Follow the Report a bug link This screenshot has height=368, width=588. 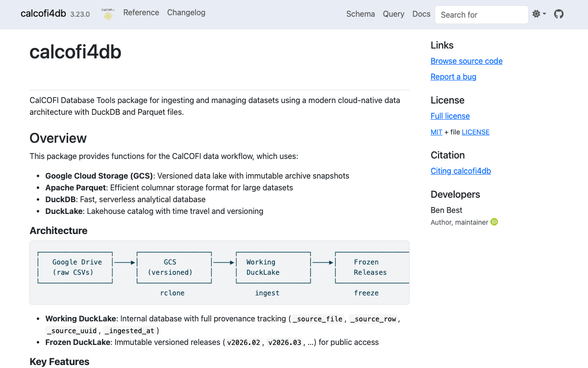(453, 77)
